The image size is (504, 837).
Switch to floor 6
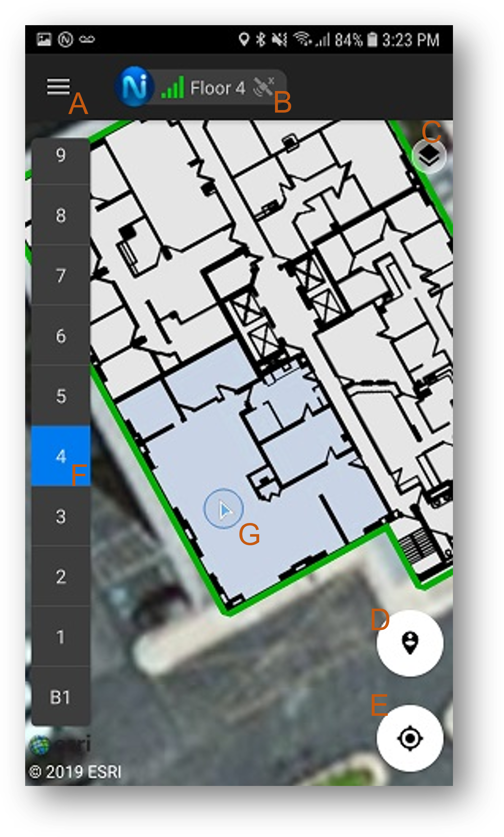[61, 336]
